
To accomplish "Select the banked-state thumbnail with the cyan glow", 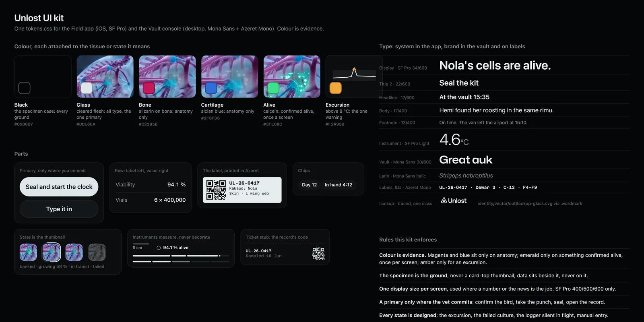I will click(x=28, y=252).
